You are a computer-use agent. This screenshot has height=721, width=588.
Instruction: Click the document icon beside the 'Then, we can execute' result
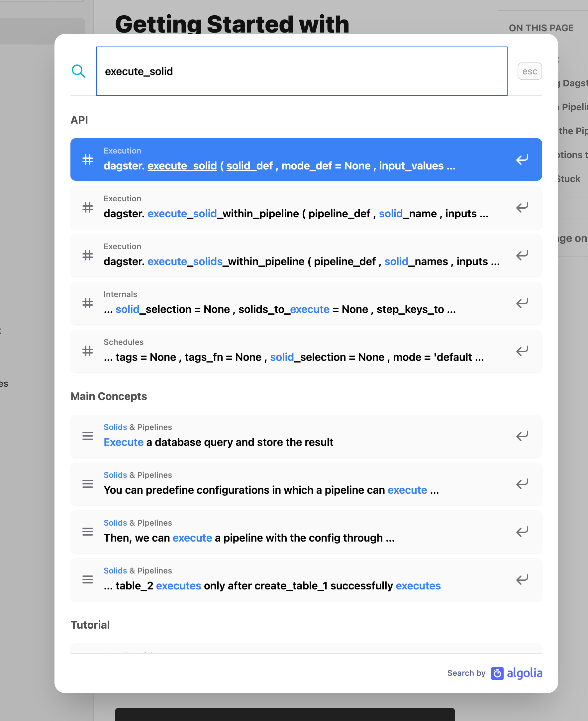[87, 532]
